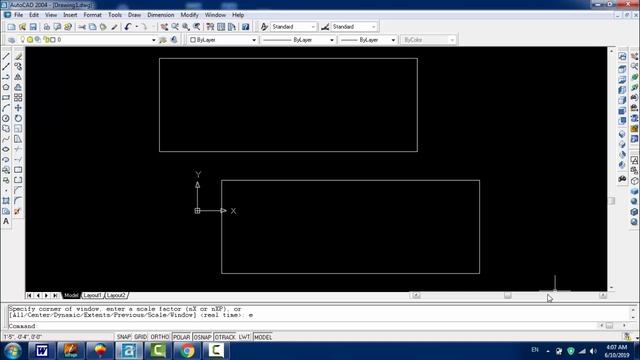Click the coordinates display in status bar
Viewport: 640px width, 360px height.
coord(23,337)
